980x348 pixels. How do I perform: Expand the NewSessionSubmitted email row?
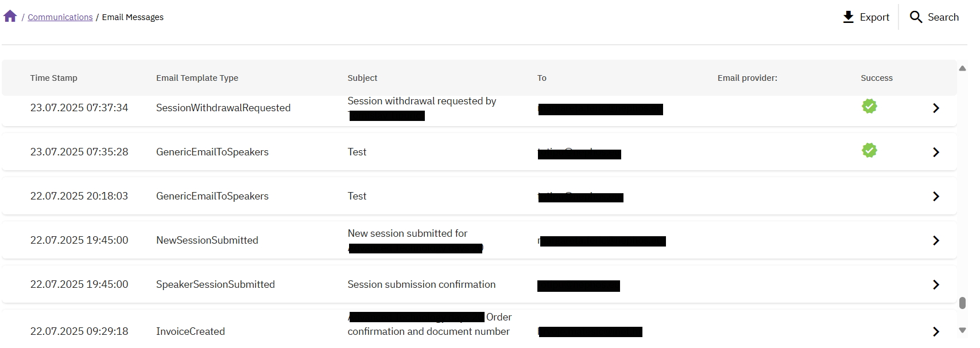[936, 240]
